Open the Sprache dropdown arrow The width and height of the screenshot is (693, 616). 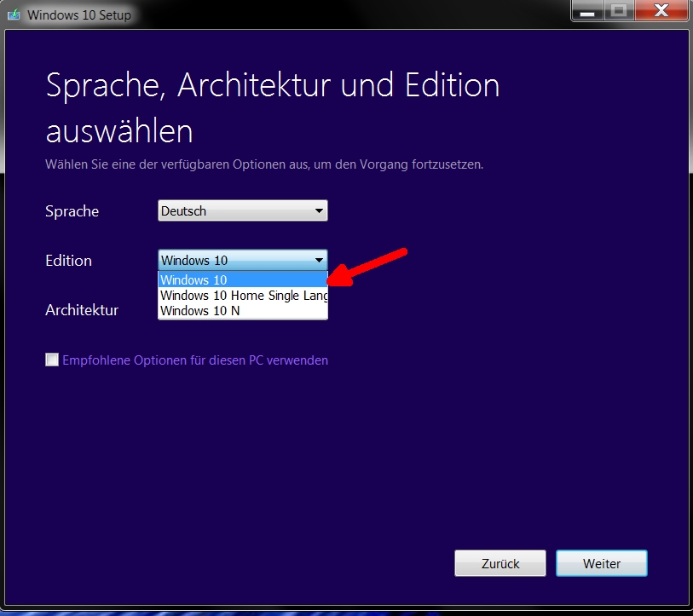319,211
